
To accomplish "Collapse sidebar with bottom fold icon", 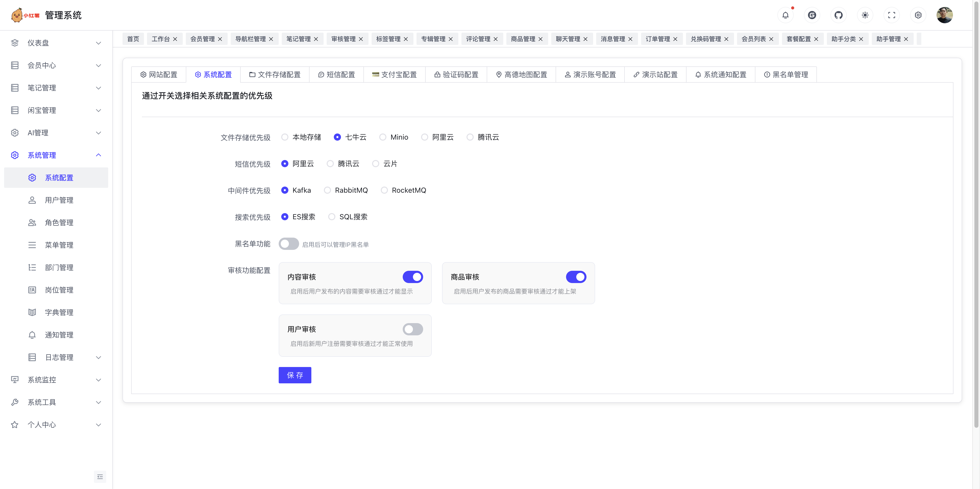I will [100, 477].
